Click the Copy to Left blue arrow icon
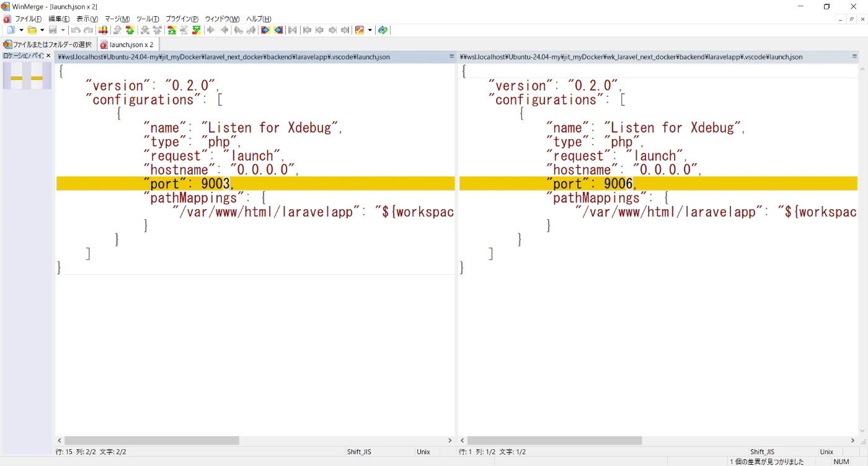 coord(278,30)
